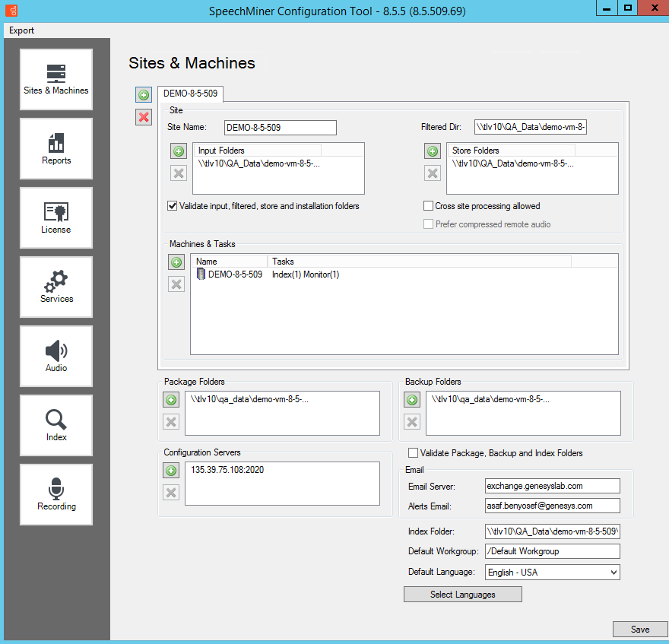Enable Cross site processing allowed
669x644 pixels.
(x=428, y=206)
